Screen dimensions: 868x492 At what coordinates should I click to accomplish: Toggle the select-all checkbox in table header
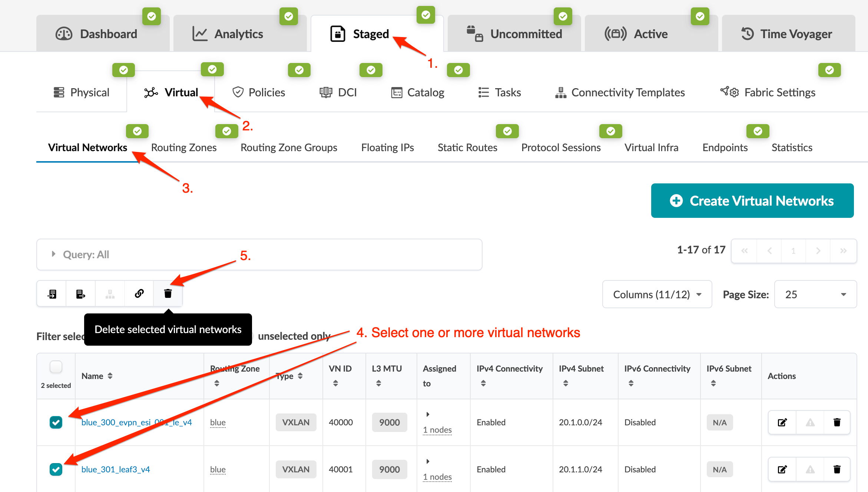[x=56, y=367]
